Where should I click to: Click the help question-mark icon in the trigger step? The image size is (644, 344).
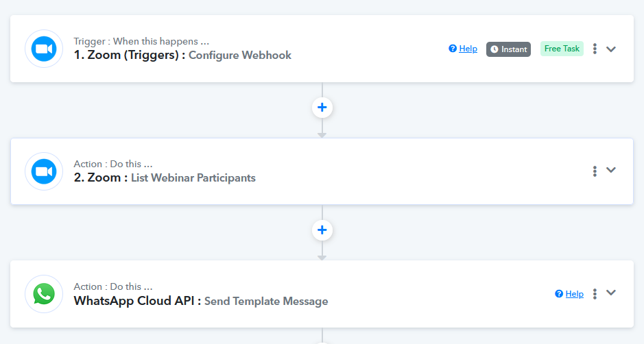pos(453,49)
